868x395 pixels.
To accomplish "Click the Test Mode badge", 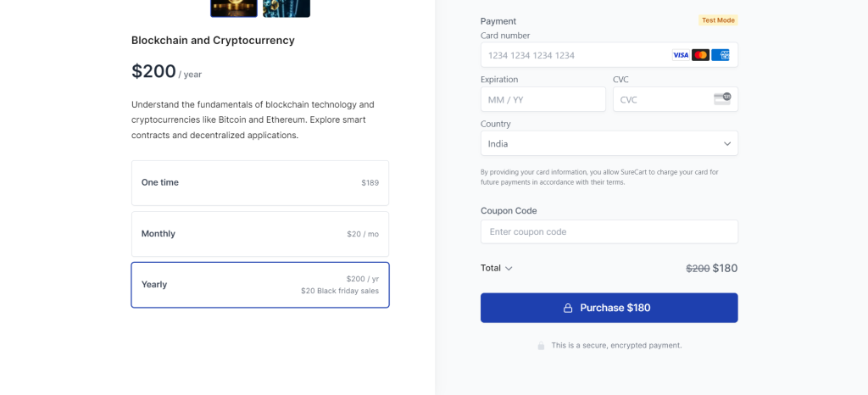I will click(x=718, y=20).
